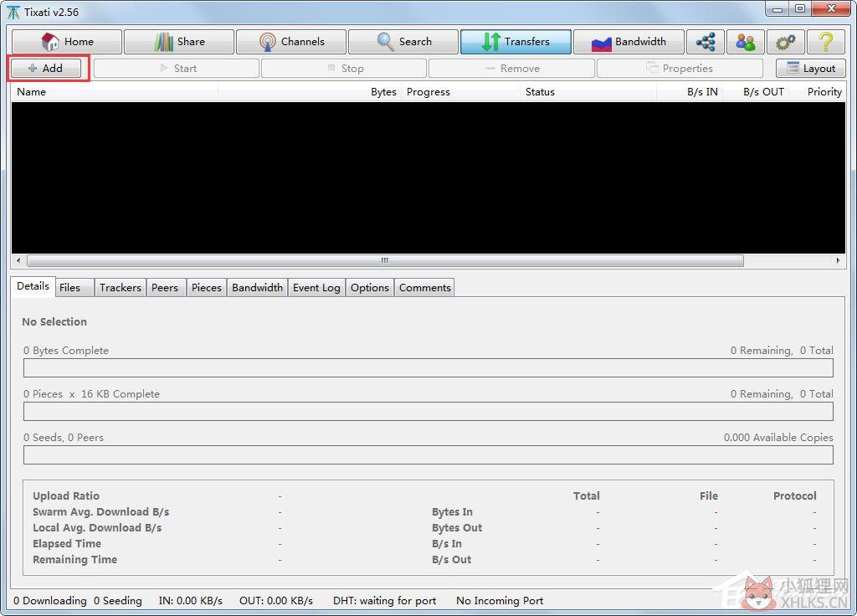The image size is (857, 616).
Task: Click the 'Remaining Time' label
Action: point(74,559)
